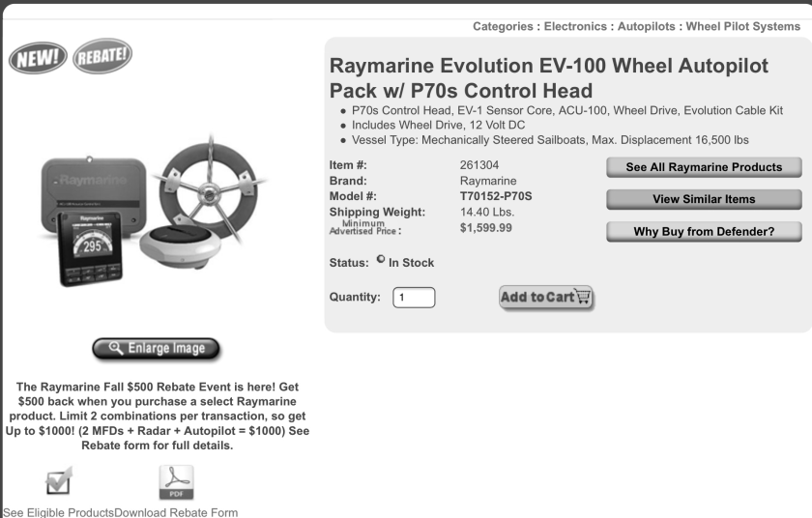Go to the Autopilots category breadcrumb
Screen dimensions: 812x518
point(646,26)
